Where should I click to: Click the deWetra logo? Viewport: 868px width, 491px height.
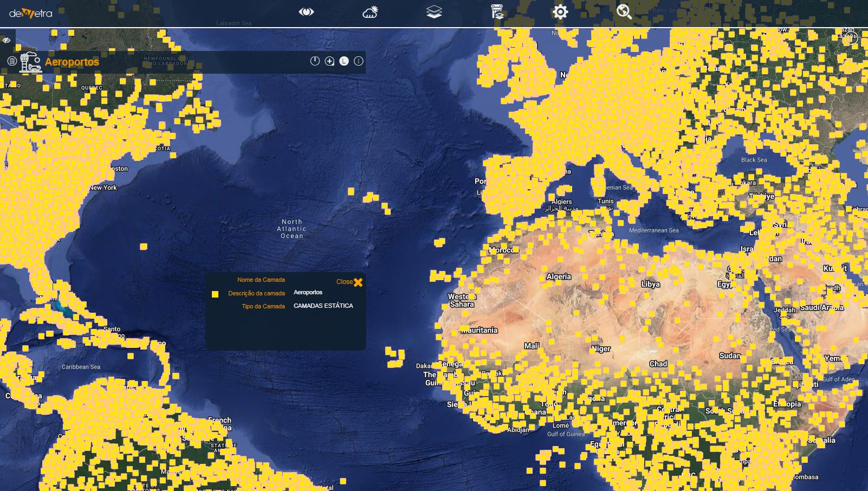[31, 13]
